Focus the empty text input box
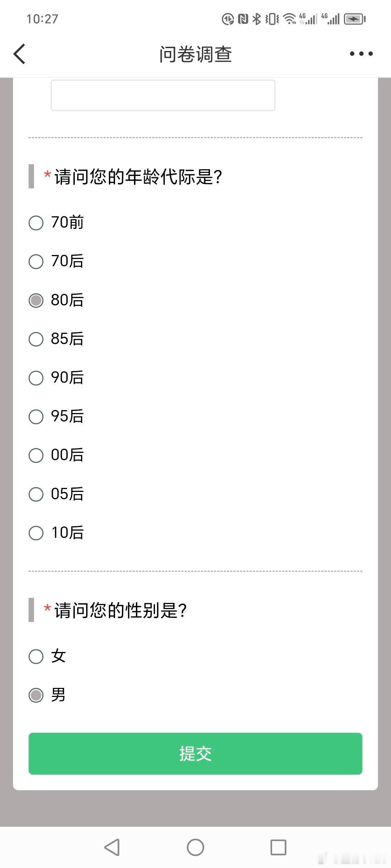 [163, 95]
